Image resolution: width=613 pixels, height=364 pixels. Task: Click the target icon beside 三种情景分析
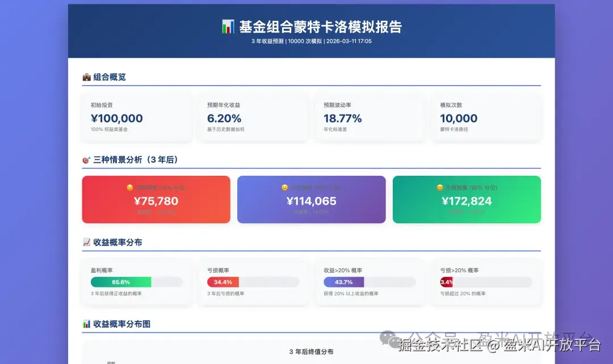pyautogui.click(x=86, y=159)
